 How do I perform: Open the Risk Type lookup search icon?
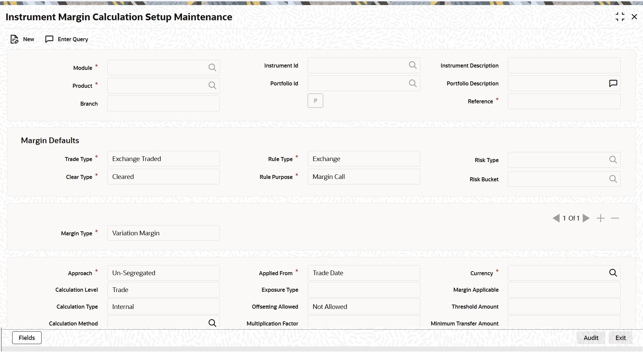pos(613,160)
